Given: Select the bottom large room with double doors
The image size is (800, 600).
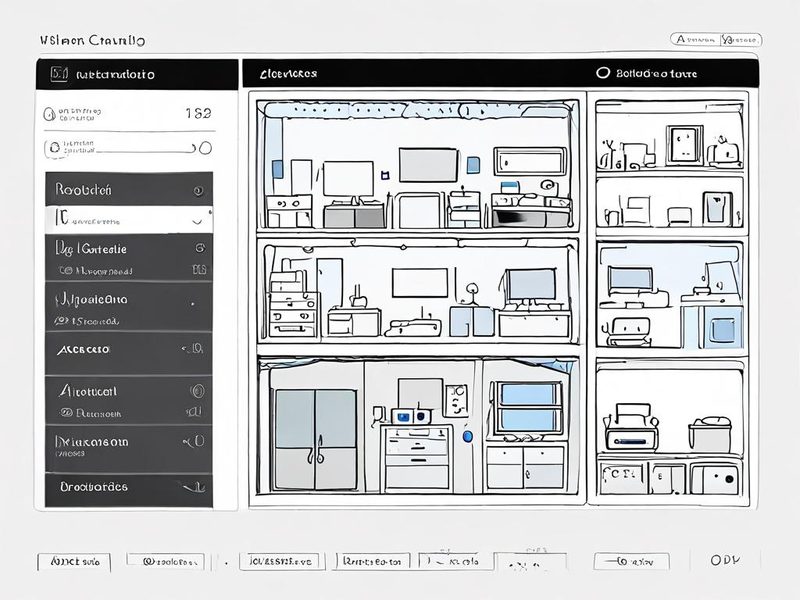Looking at the screenshot, I should click(x=418, y=426).
